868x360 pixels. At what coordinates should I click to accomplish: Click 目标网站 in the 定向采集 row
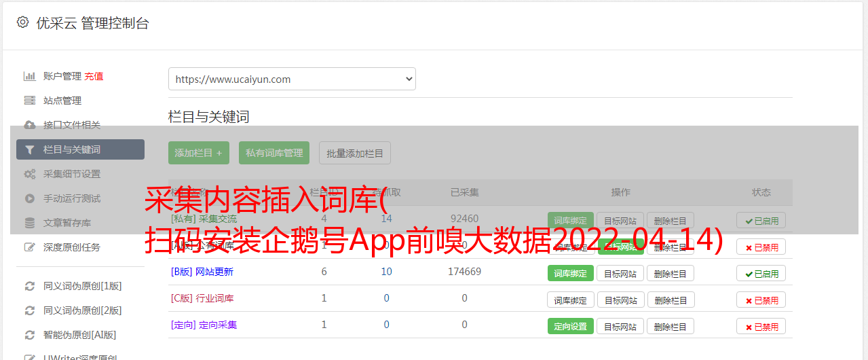(620, 326)
